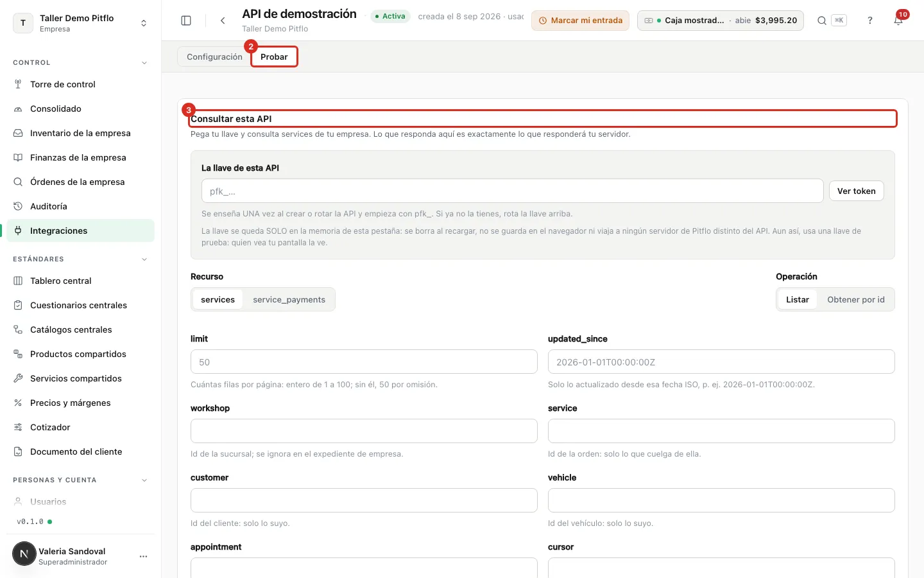Click the Finanzas de la empresa book icon
Image resolution: width=924 pixels, height=578 pixels.
(18, 157)
